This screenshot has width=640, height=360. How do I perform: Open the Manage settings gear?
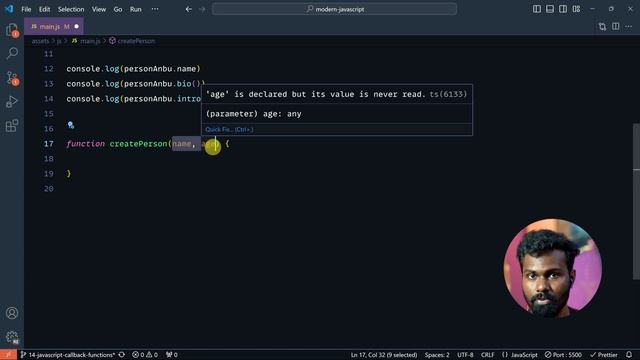click(x=12, y=337)
